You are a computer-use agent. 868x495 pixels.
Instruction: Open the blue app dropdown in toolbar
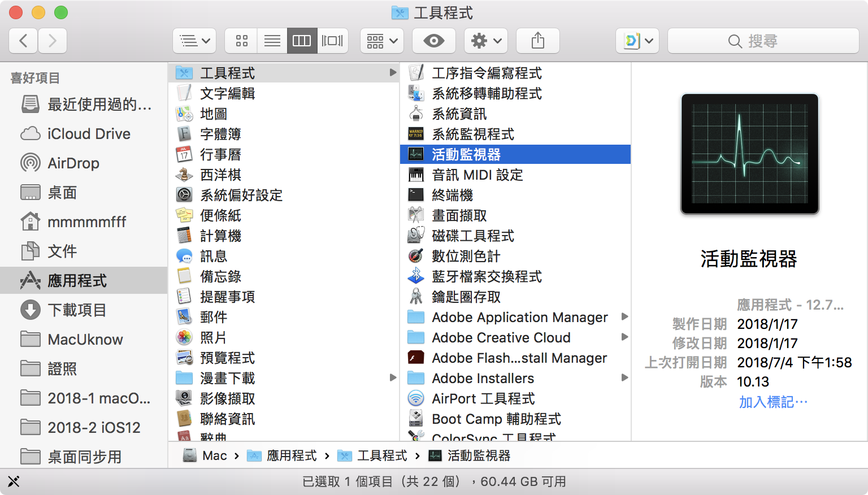click(637, 41)
